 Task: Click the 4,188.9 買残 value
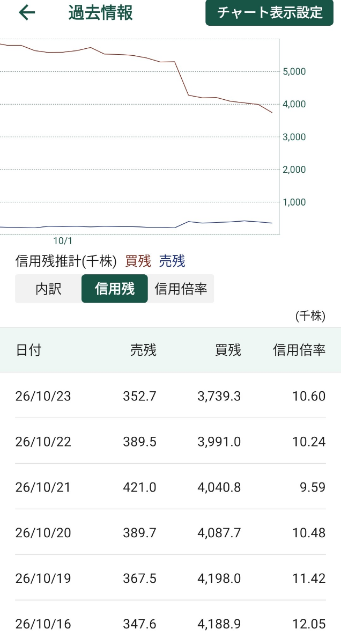coord(219,624)
